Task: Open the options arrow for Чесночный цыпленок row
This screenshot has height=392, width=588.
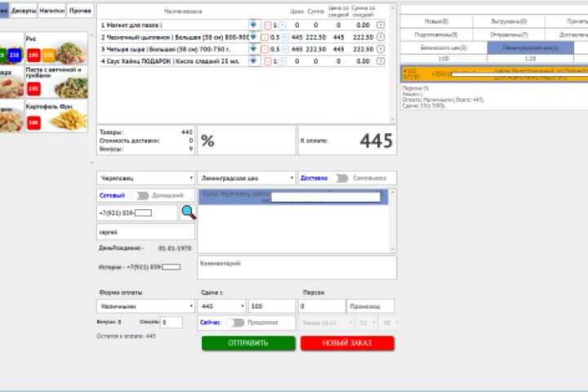Action: coord(254,37)
